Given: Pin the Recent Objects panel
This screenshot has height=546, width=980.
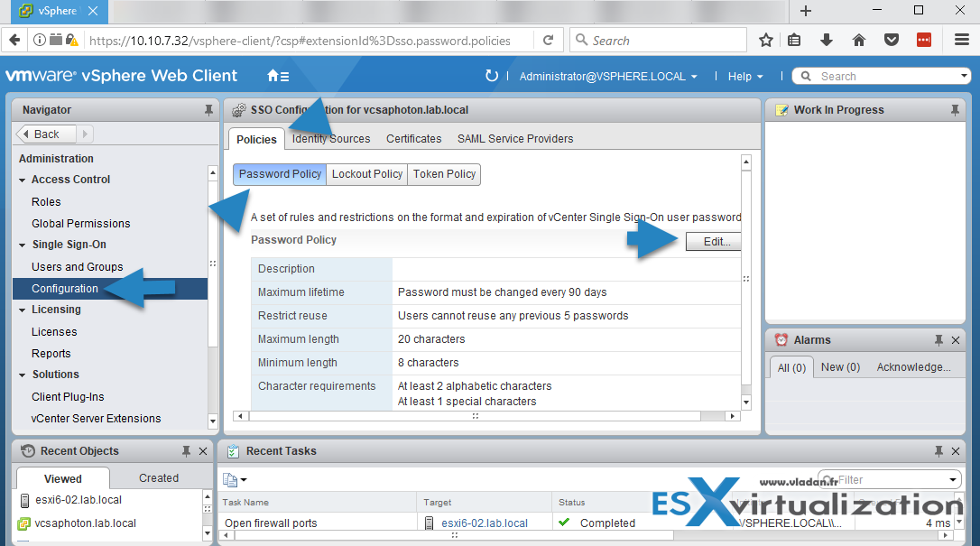Looking at the screenshot, I should pos(186,451).
